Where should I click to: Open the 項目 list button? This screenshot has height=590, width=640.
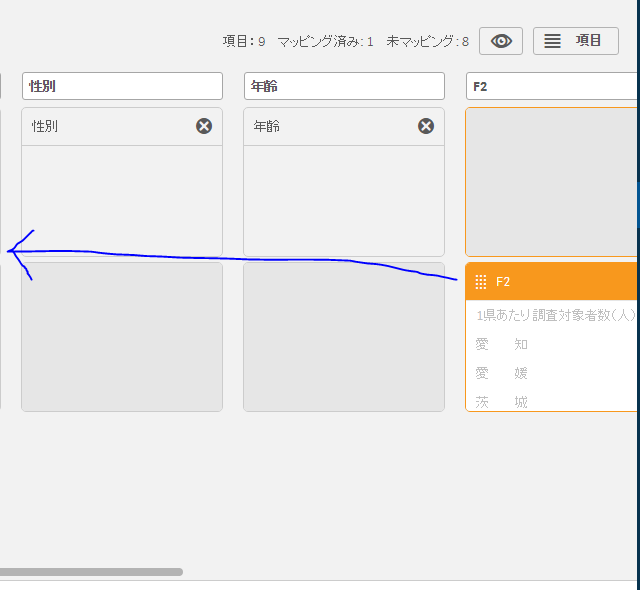576,41
